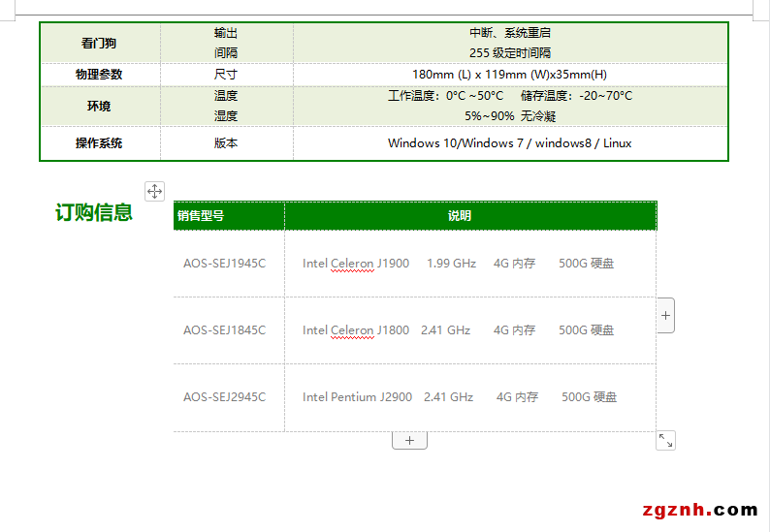Click the 操作系统 row label
The width and height of the screenshot is (770, 532).
[x=99, y=143]
